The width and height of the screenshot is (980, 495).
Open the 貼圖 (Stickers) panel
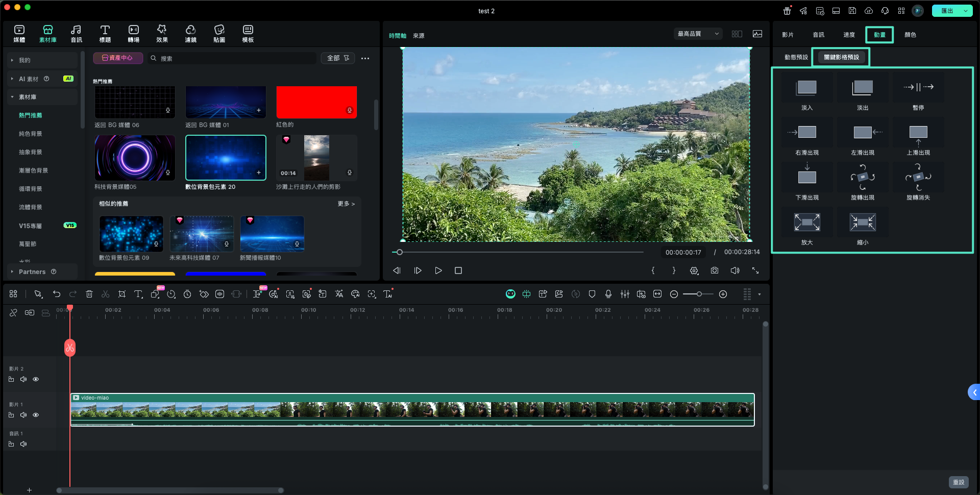219,34
